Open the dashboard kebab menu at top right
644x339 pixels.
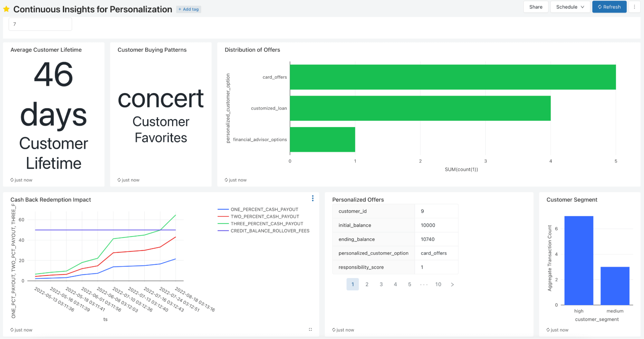point(634,7)
